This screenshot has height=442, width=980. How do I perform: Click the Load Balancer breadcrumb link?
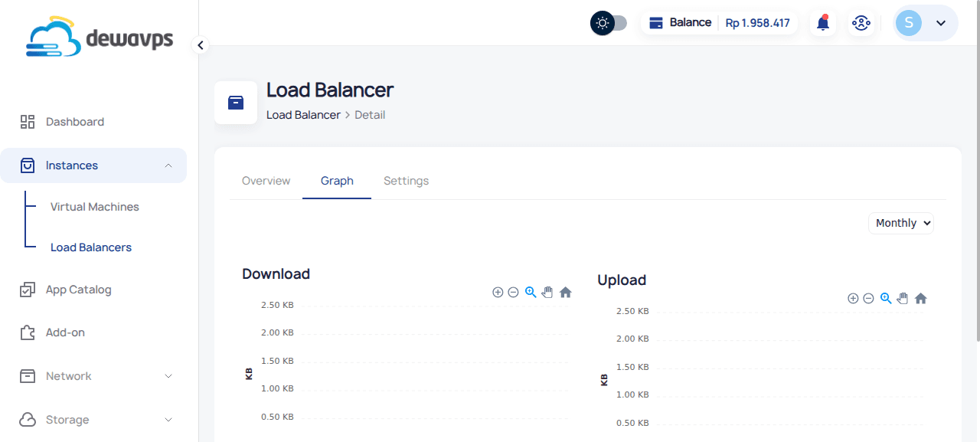(x=303, y=115)
